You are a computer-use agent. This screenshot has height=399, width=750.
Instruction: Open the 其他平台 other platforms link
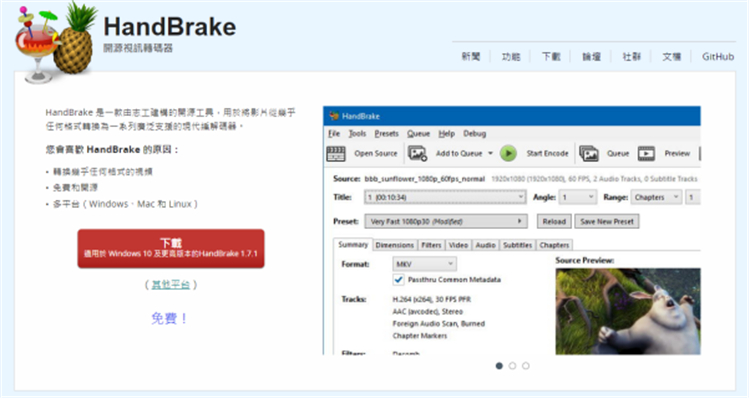click(171, 285)
